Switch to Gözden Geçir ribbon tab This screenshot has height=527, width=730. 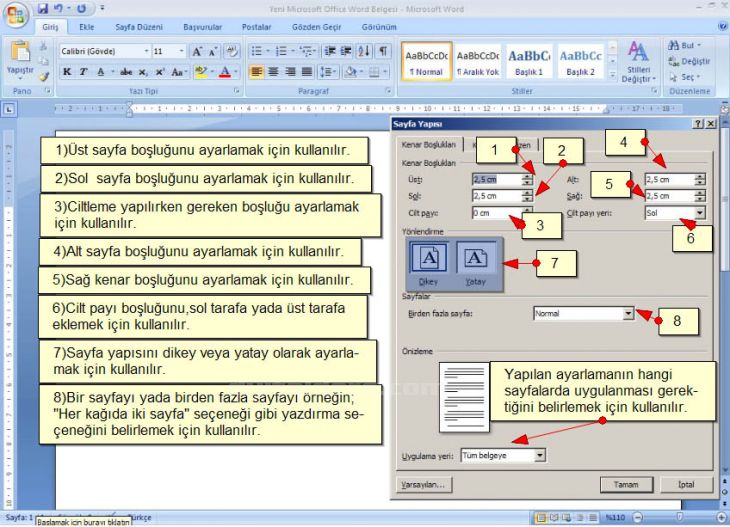click(x=317, y=27)
